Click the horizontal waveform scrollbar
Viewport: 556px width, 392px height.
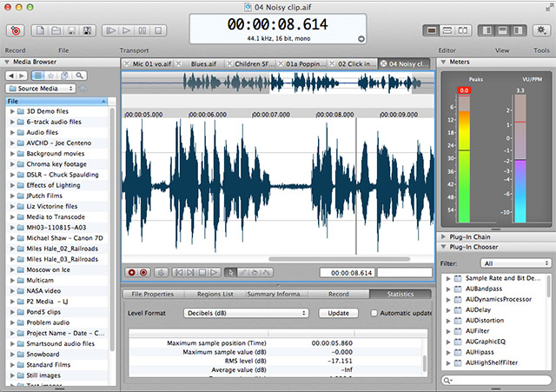coord(340,259)
